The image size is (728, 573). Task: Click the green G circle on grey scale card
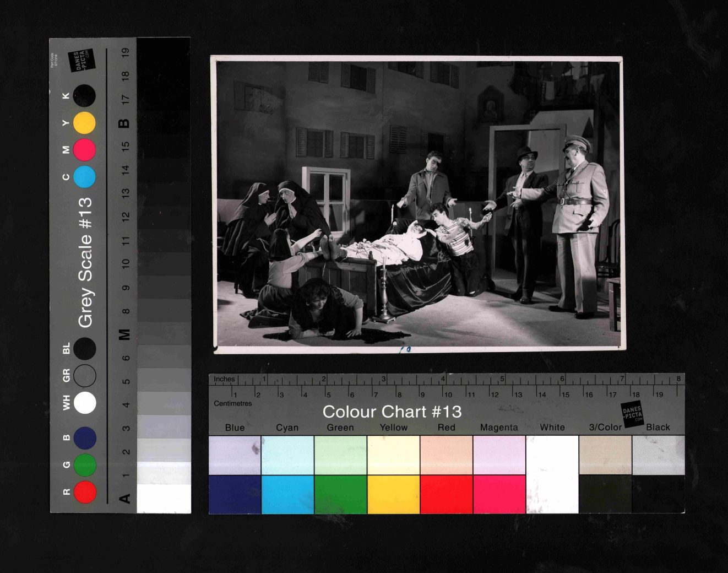tap(85, 465)
